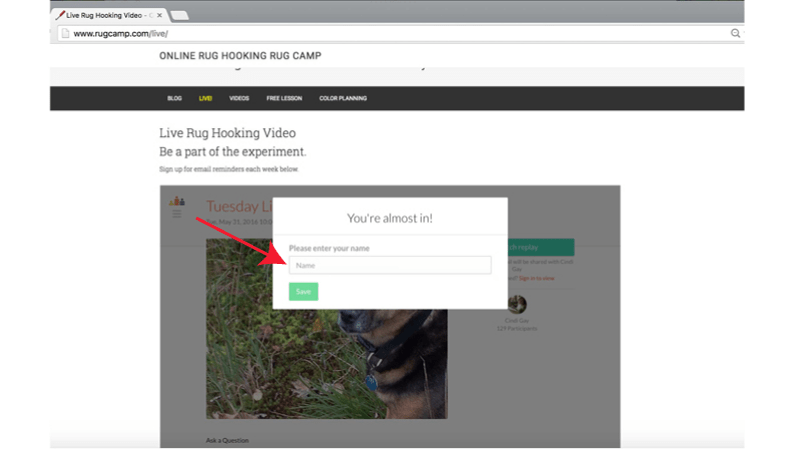The height and width of the screenshot is (449, 800).
Task: Click the green watch replay button
Action: click(541, 247)
